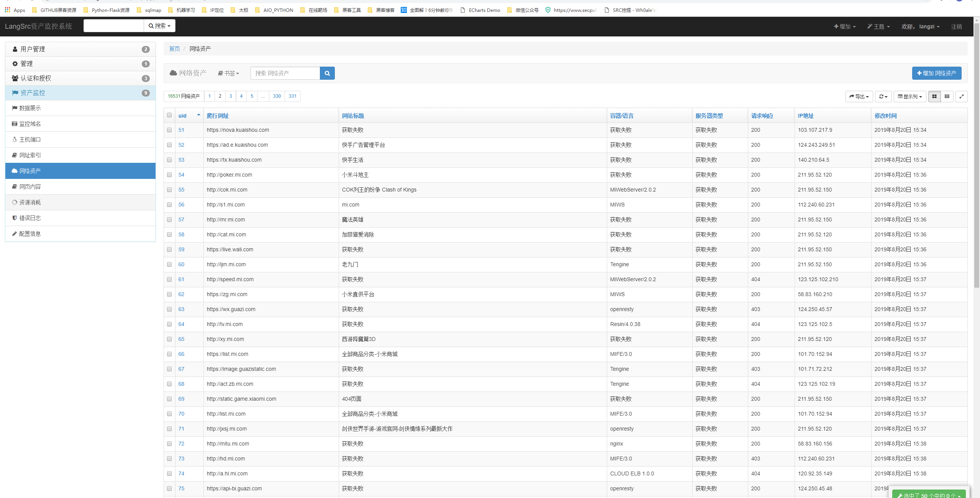980x498 pixels.
Task: Click the blue magnifier search button
Action: point(327,73)
